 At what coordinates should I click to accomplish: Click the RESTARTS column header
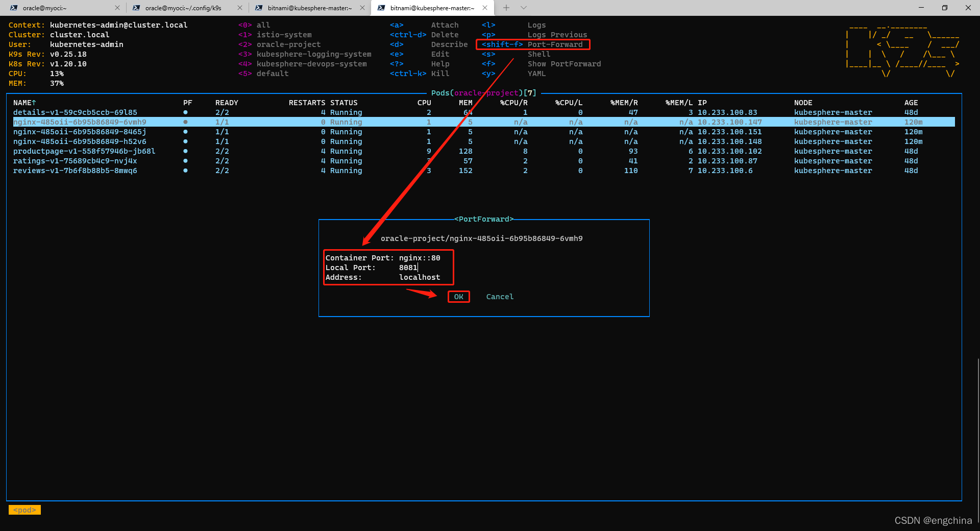point(307,103)
